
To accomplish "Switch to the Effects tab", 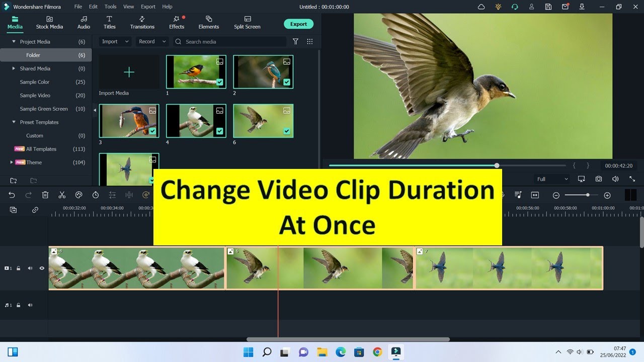I will (177, 23).
